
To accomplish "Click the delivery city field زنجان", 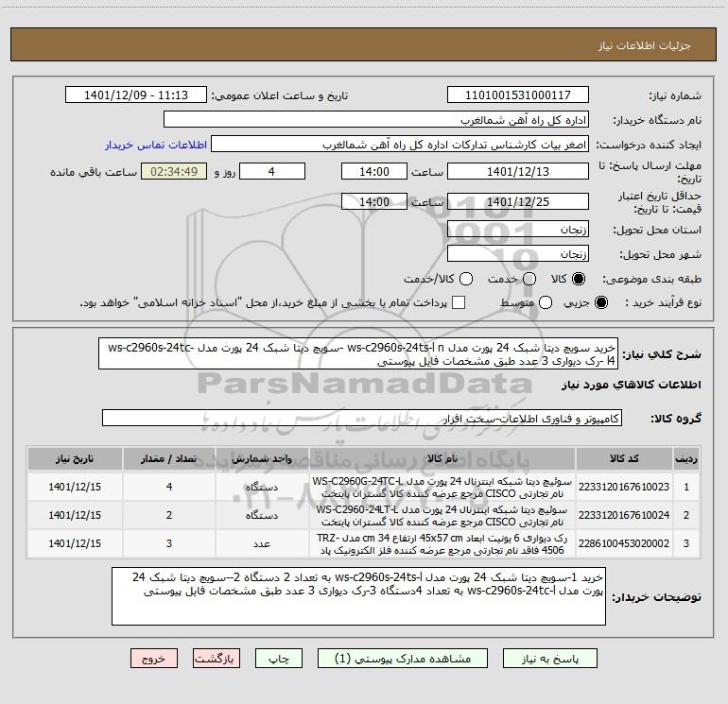I will [518, 254].
